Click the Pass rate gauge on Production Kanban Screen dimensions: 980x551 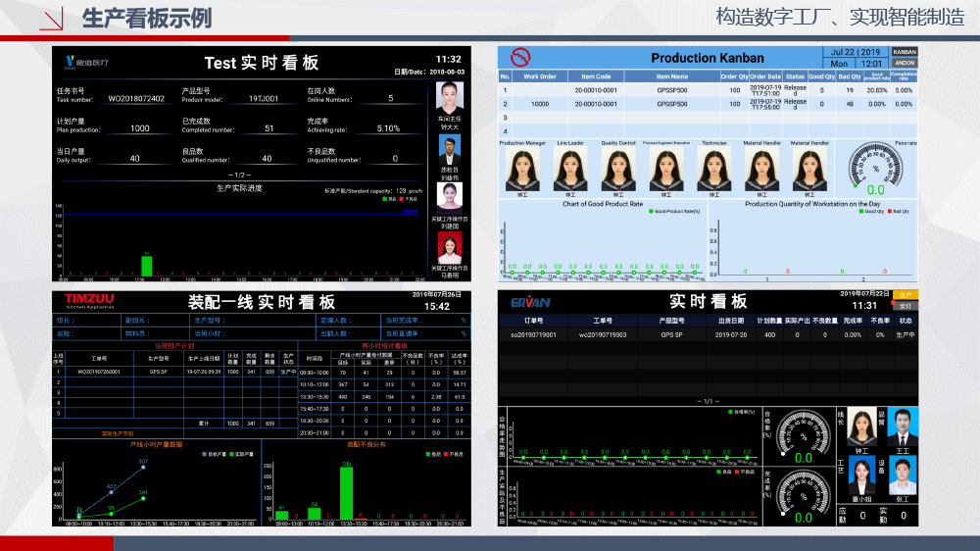(875, 169)
